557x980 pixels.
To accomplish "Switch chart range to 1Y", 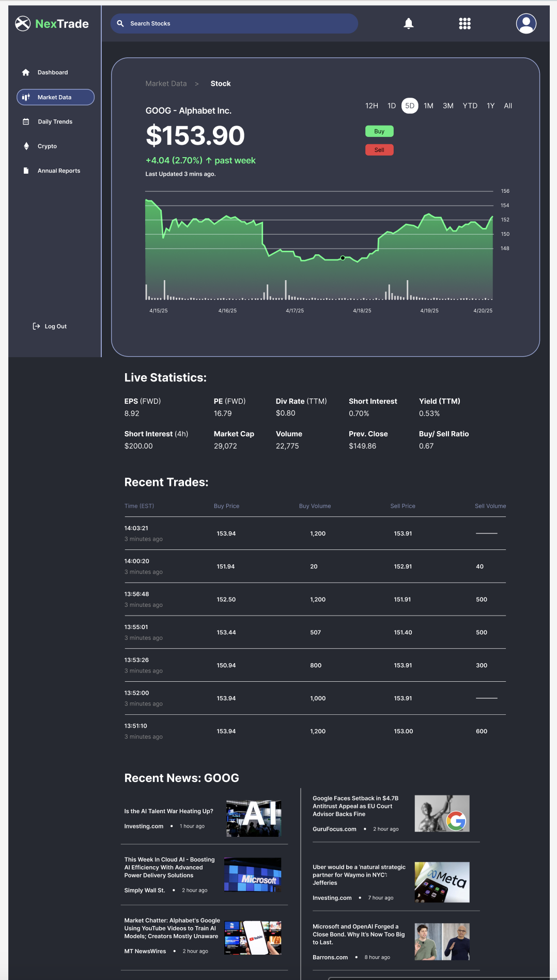I will (x=490, y=105).
